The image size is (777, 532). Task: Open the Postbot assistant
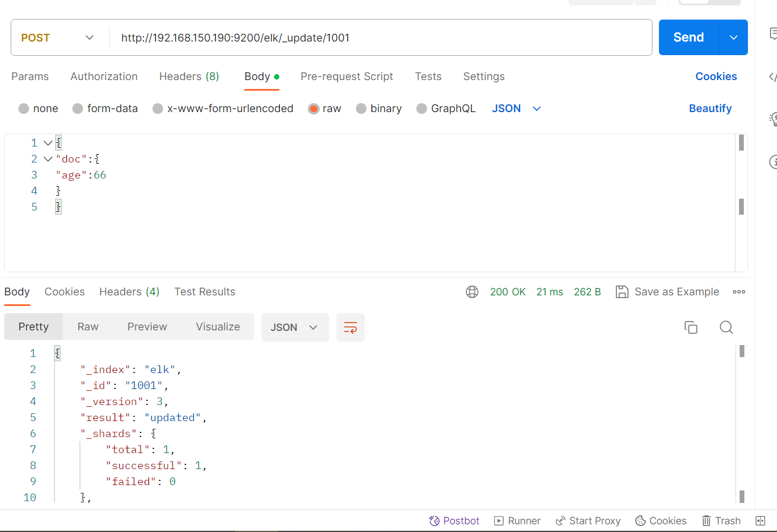click(454, 521)
